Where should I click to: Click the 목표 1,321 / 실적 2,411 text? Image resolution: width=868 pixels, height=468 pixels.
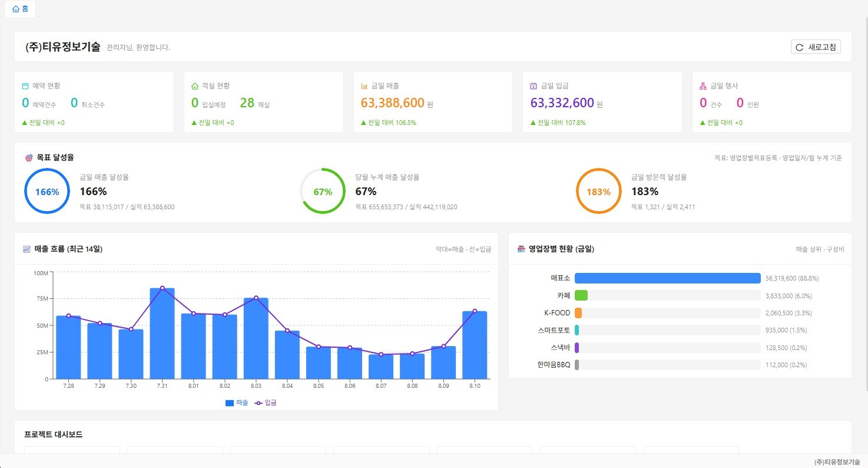664,207
